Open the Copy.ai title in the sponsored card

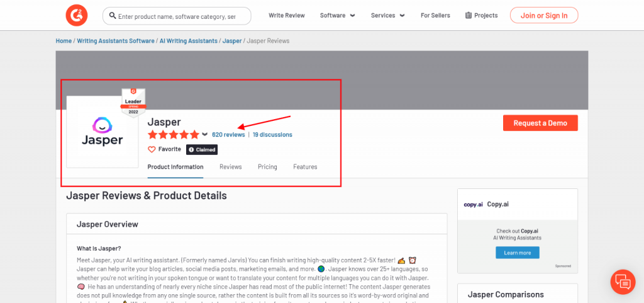(498, 204)
